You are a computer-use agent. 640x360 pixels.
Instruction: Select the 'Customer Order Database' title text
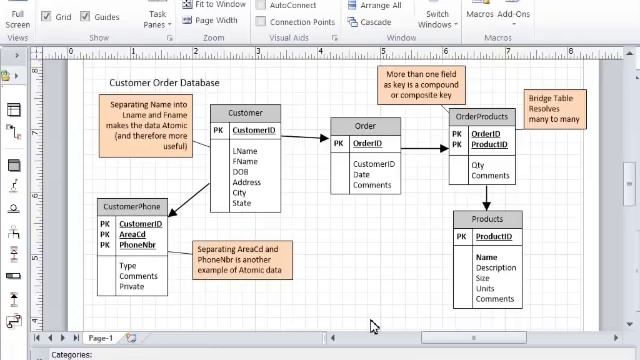(164, 83)
